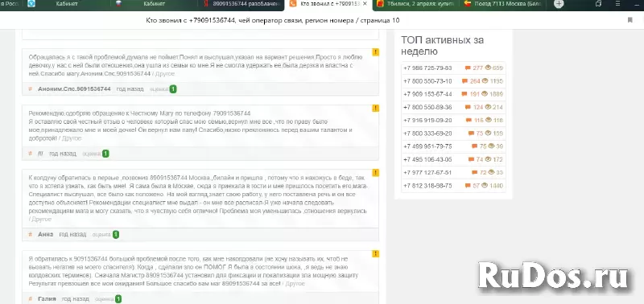Click yellow warning flag on Аноним.Спс review
This screenshot has height=304, width=644.
375,52
